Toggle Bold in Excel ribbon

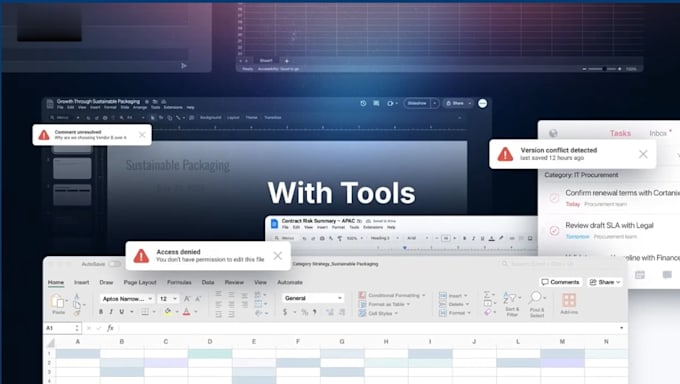[x=101, y=312]
